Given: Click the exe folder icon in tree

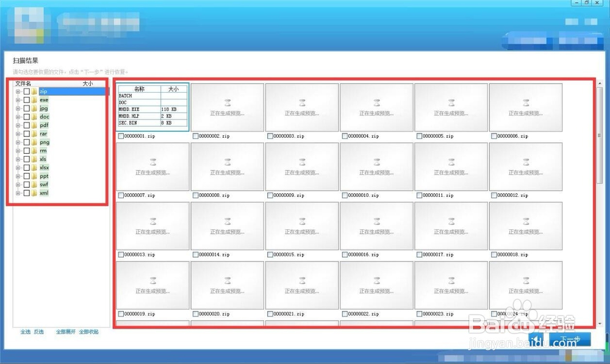Looking at the screenshot, I should click(x=35, y=100).
